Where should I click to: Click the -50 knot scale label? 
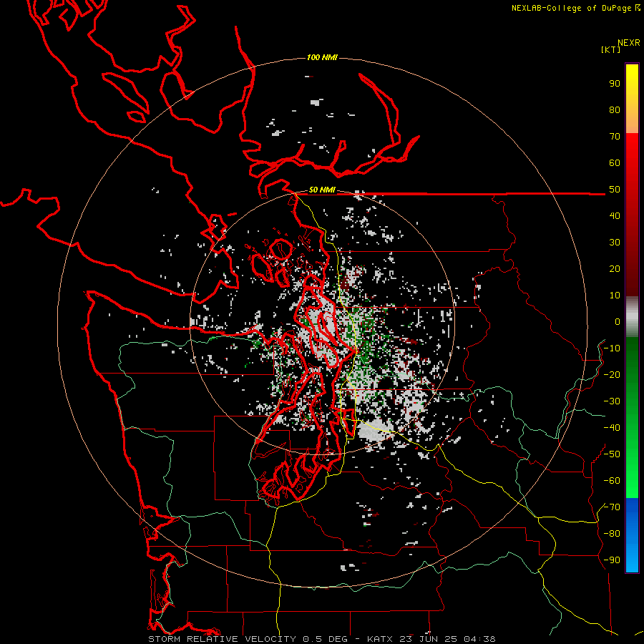click(x=612, y=454)
